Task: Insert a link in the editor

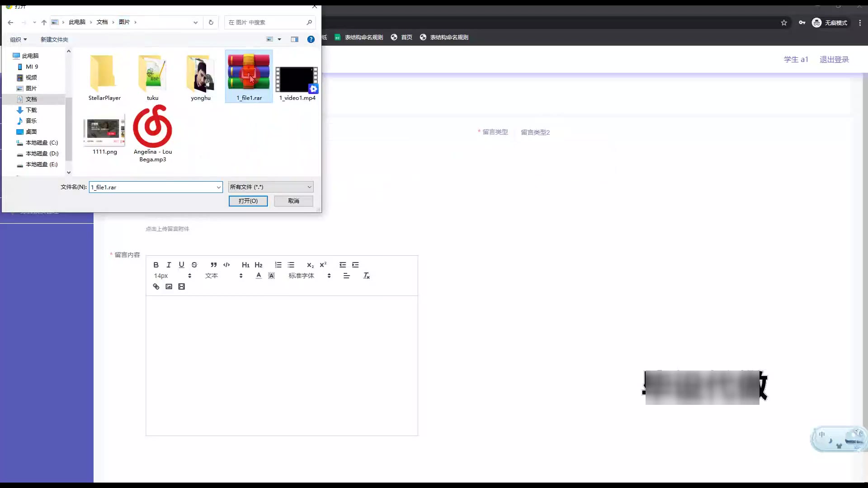Action: point(156,286)
